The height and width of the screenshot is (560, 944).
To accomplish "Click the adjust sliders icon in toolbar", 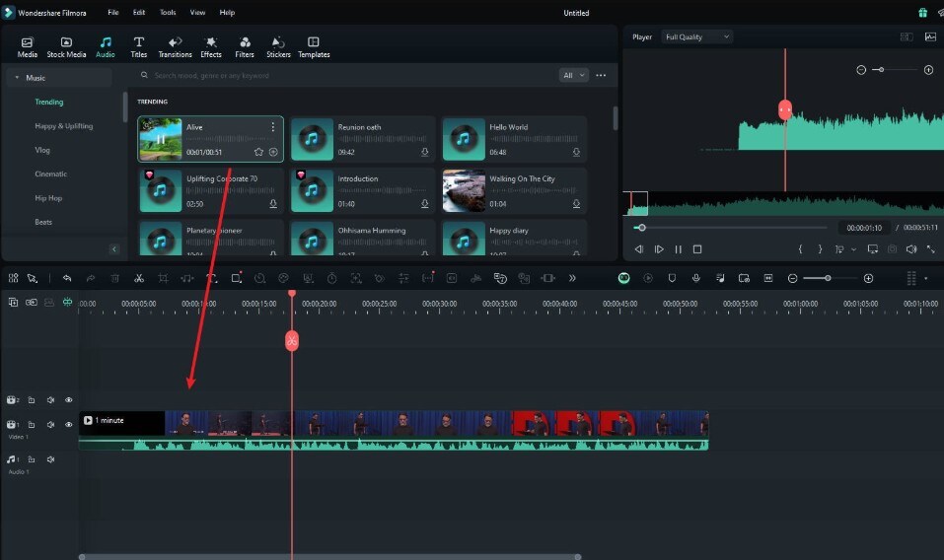I will pos(403,278).
